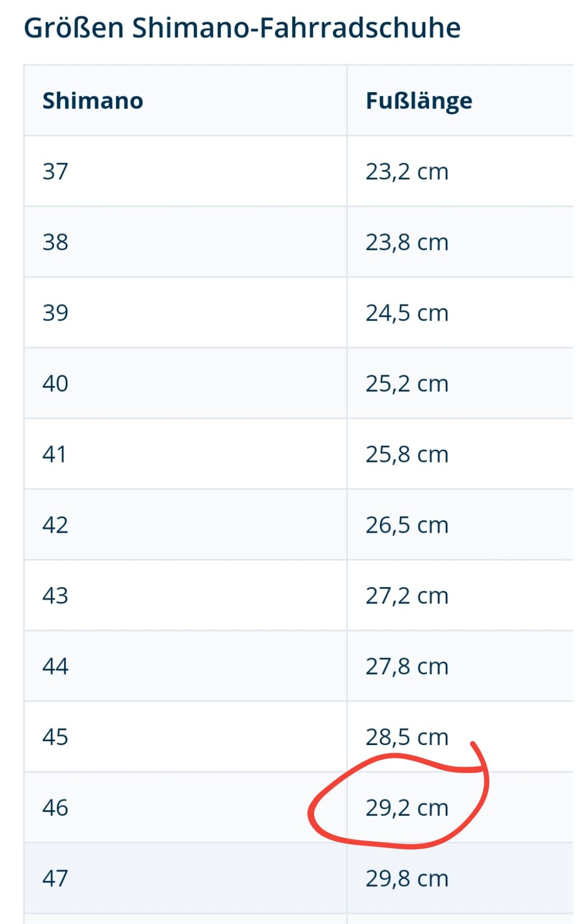Select size 46 in the table
Image resolution: width=582 pixels, height=924 pixels.
click(56, 808)
